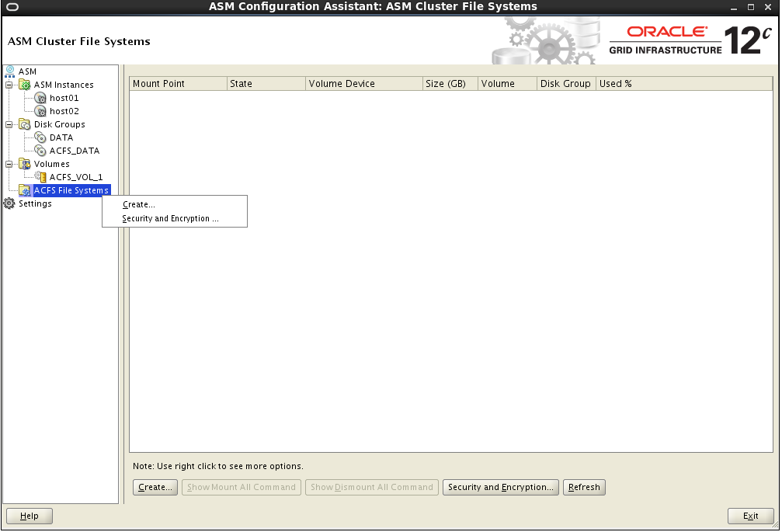Collapse the ASM Instances tree node
Image resolution: width=782 pixels, height=532 pixels.
coord(9,85)
